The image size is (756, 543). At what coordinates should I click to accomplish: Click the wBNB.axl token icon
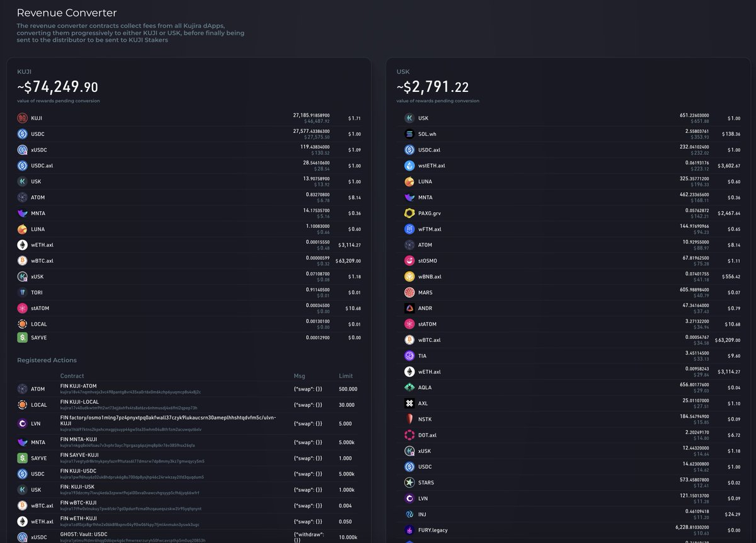409,277
